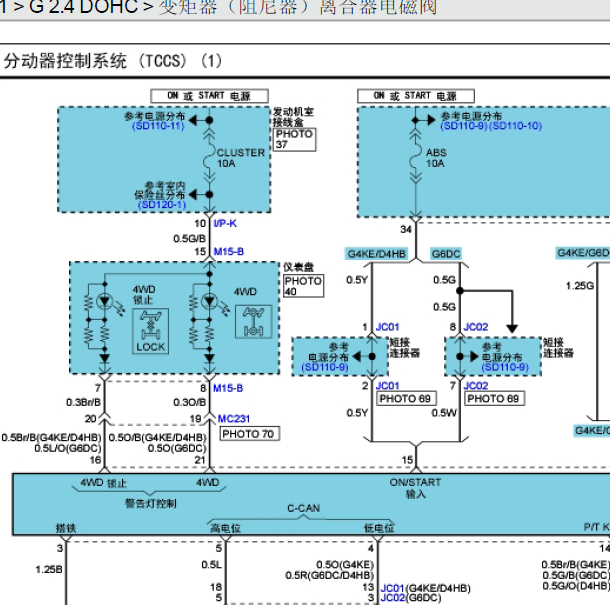Open the M15-B link at pin 15

click(229, 252)
